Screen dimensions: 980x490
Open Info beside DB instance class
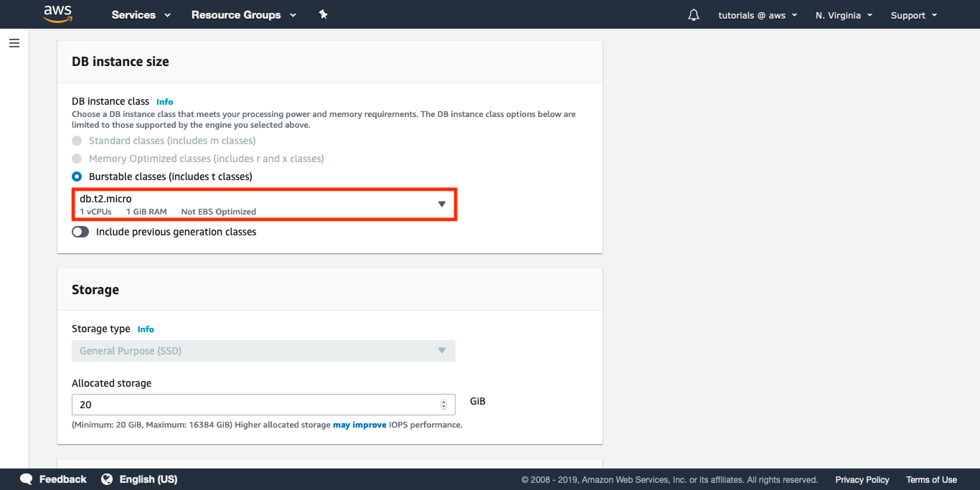(x=164, y=102)
